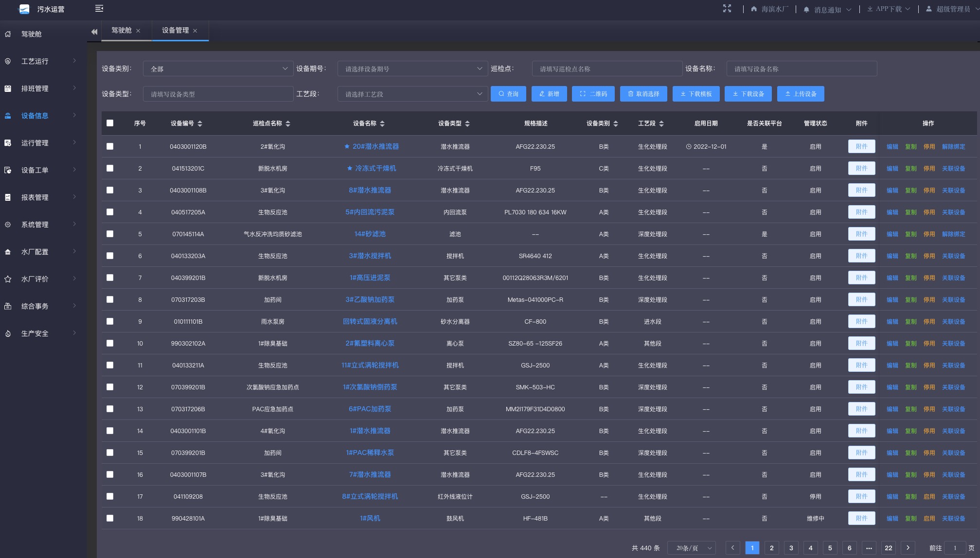Select the checkbox of row 070145114A
This screenshot has height=558, width=980.
(110, 234)
